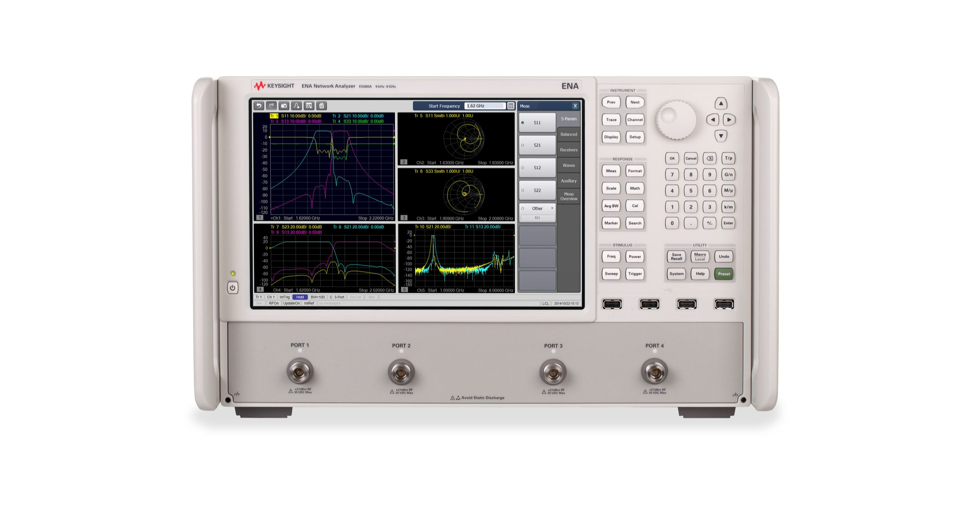Screen dimensions: 980x512
Task: Add a new trace with trace-plus icon
Action: (x=296, y=106)
